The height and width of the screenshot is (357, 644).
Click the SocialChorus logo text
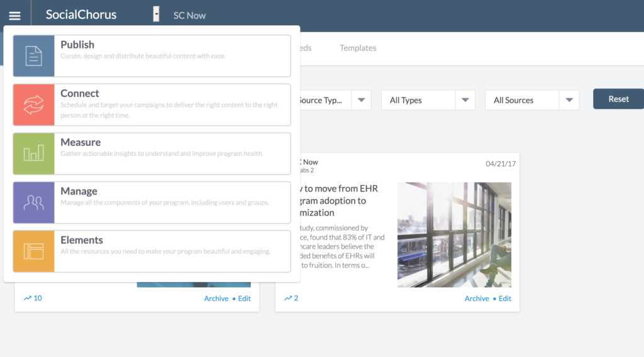coord(81,15)
